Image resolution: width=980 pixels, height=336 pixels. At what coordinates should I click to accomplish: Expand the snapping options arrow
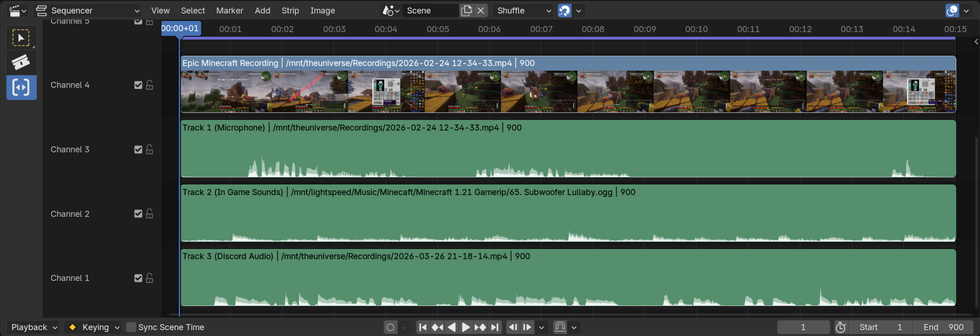(x=578, y=10)
